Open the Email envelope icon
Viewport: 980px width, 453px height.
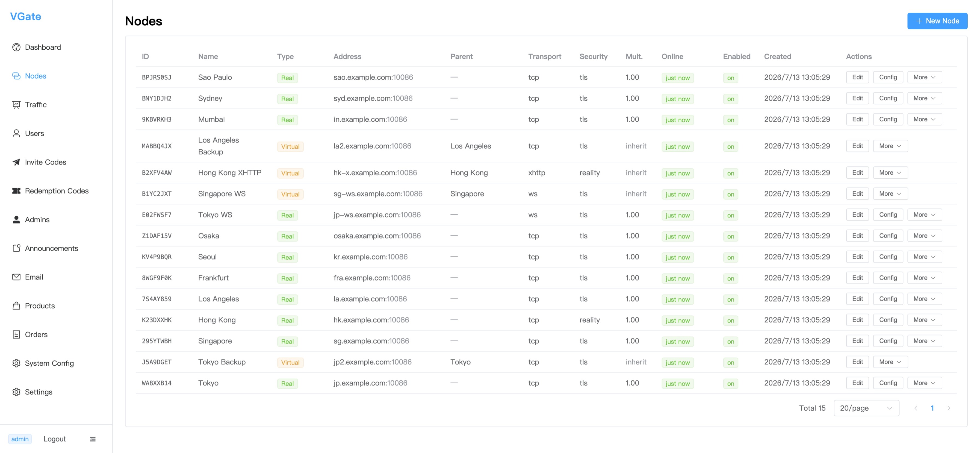pyautogui.click(x=16, y=277)
